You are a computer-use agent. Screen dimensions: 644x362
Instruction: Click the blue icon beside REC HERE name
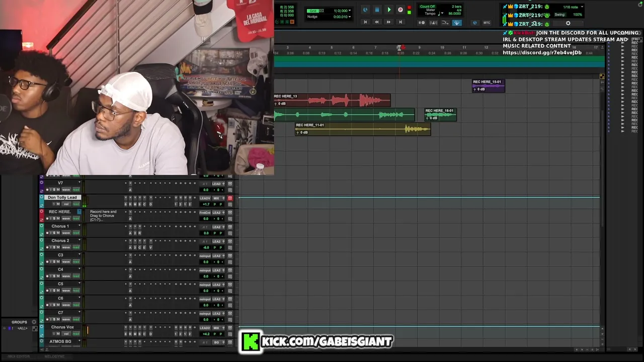[x=79, y=212]
